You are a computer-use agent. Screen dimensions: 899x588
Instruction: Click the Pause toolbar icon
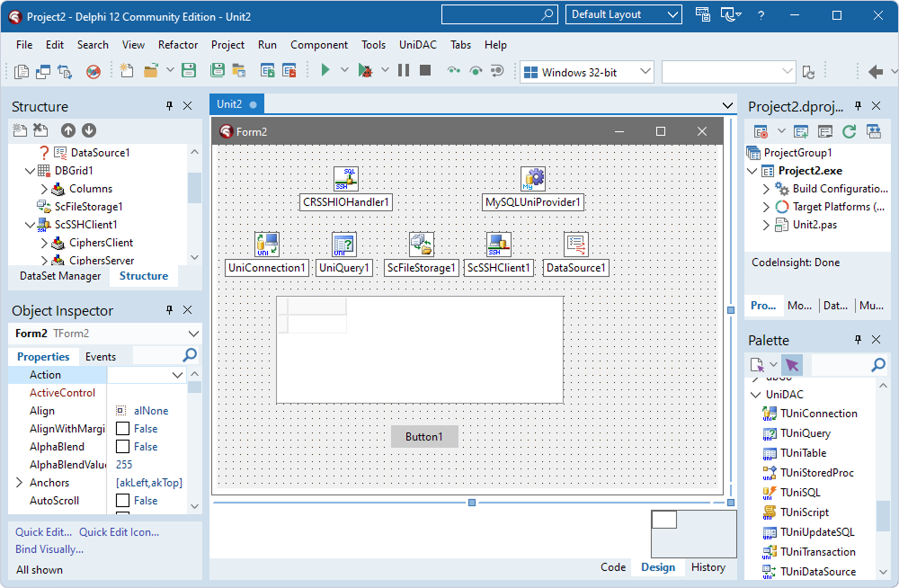click(x=404, y=71)
